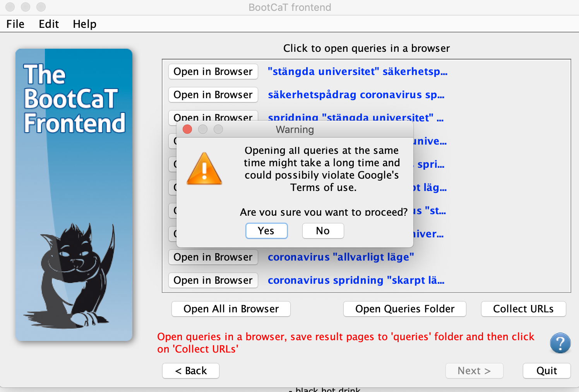Click the Warning dialog title bar text
This screenshot has height=392, width=579.
point(295,130)
